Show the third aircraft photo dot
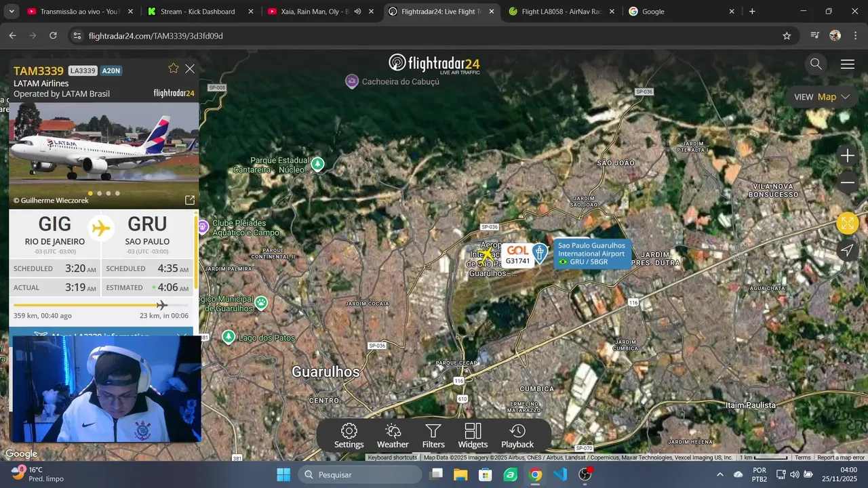 108,193
